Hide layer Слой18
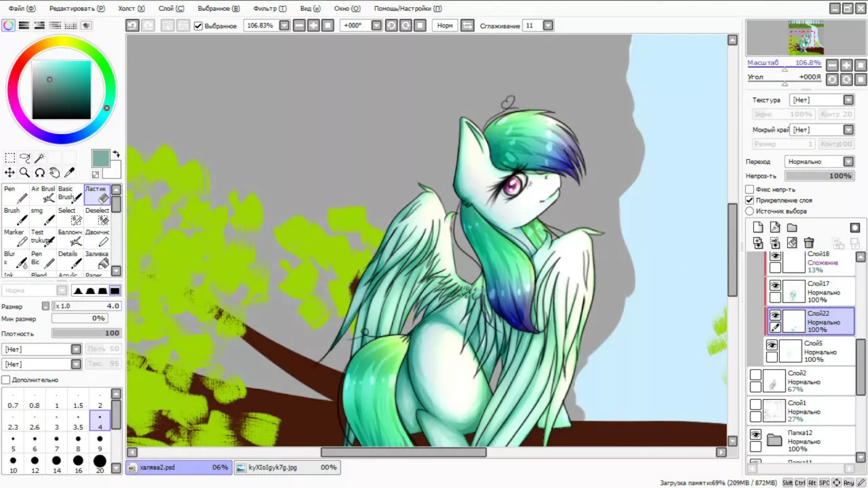The image size is (868, 488). [x=775, y=256]
